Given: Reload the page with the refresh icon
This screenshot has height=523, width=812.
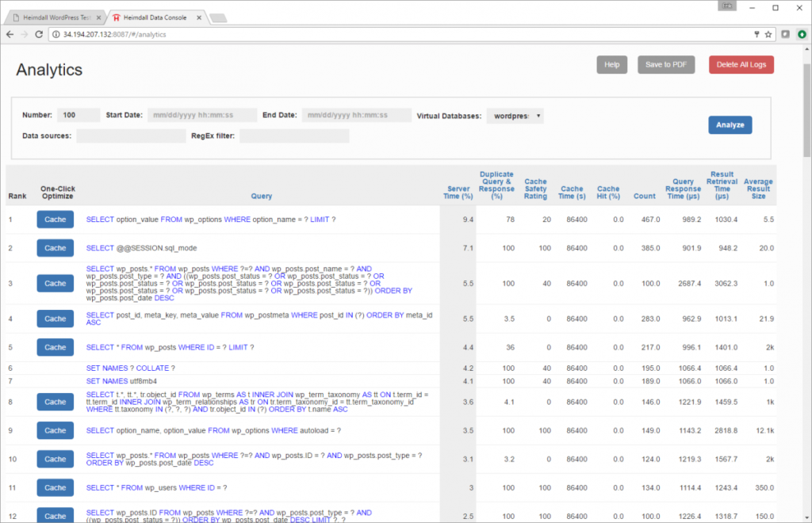Looking at the screenshot, I should (39, 34).
